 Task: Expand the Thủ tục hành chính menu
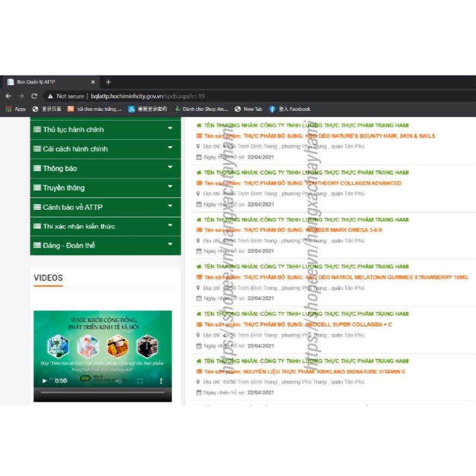point(170,129)
